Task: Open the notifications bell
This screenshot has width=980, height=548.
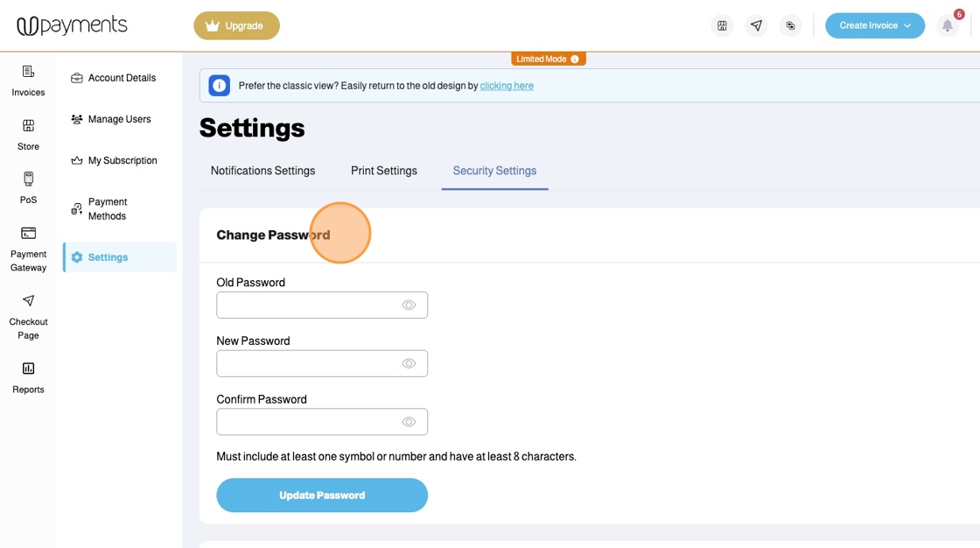Action: point(948,26)
